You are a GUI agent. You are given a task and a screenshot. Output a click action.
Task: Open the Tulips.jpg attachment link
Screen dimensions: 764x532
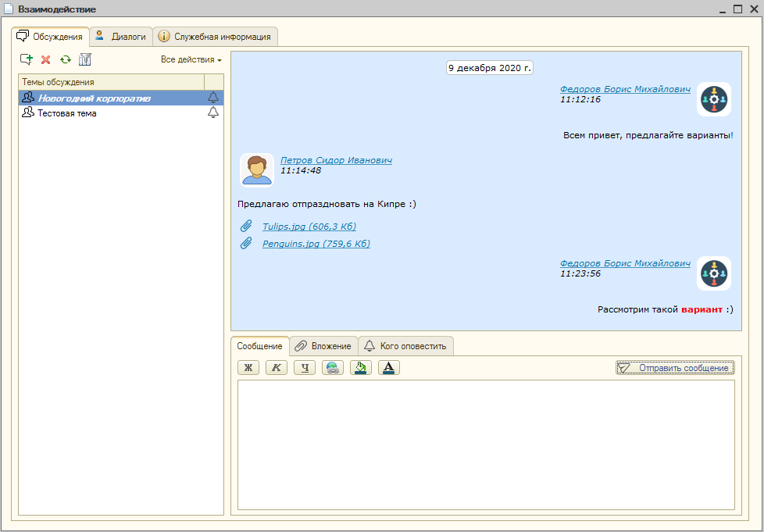coord(309,227)
